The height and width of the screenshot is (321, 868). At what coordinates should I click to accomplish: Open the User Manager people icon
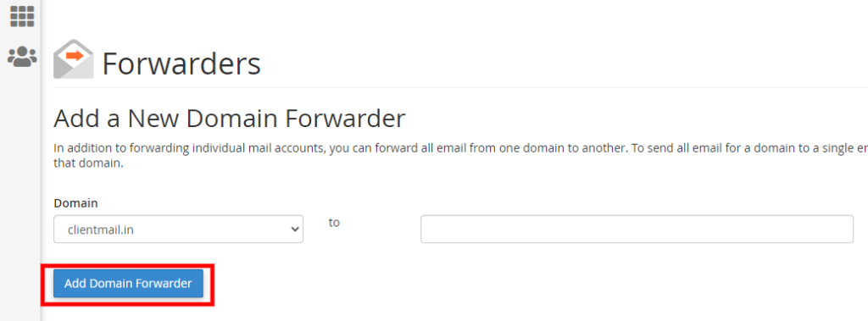(x=22, y=57)
